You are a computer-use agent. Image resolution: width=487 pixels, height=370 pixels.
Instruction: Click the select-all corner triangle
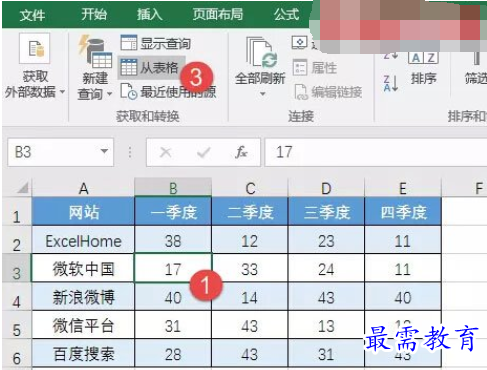point(22,188)
